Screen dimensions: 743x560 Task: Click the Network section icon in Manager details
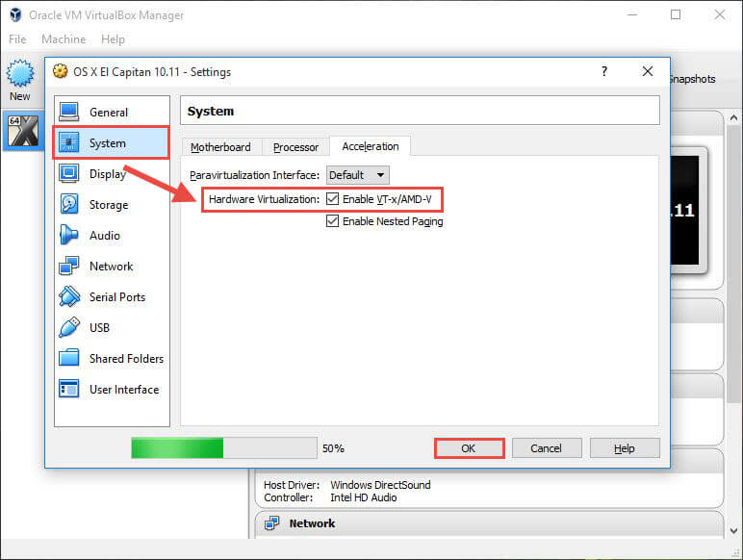tap(272, 523)
